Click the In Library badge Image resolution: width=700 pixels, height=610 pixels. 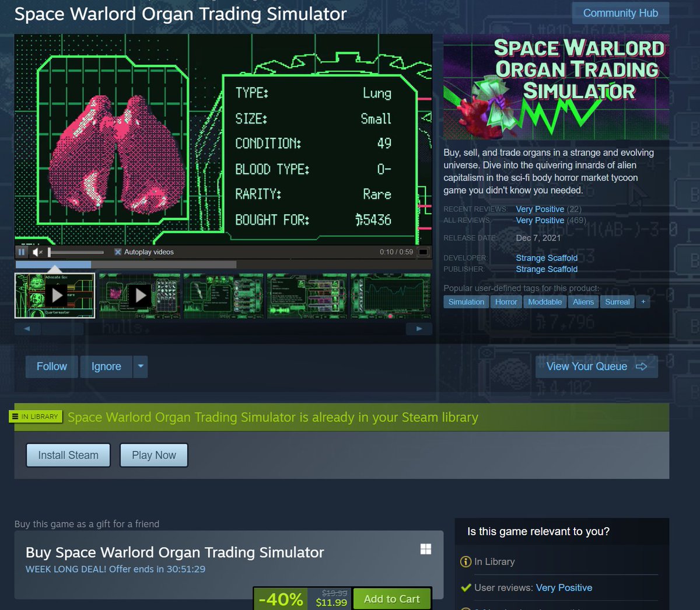click(x=36, y=416)
